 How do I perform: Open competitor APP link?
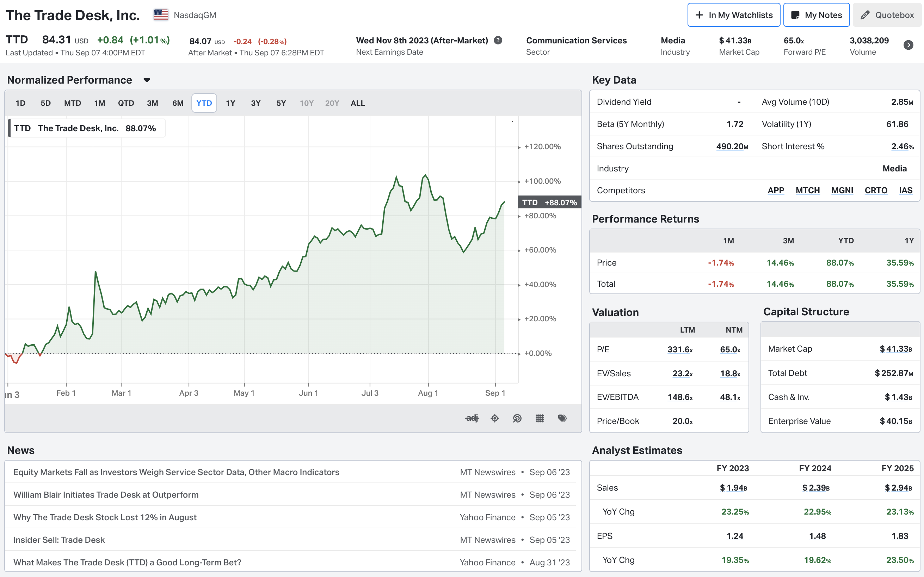click(776, 190)
